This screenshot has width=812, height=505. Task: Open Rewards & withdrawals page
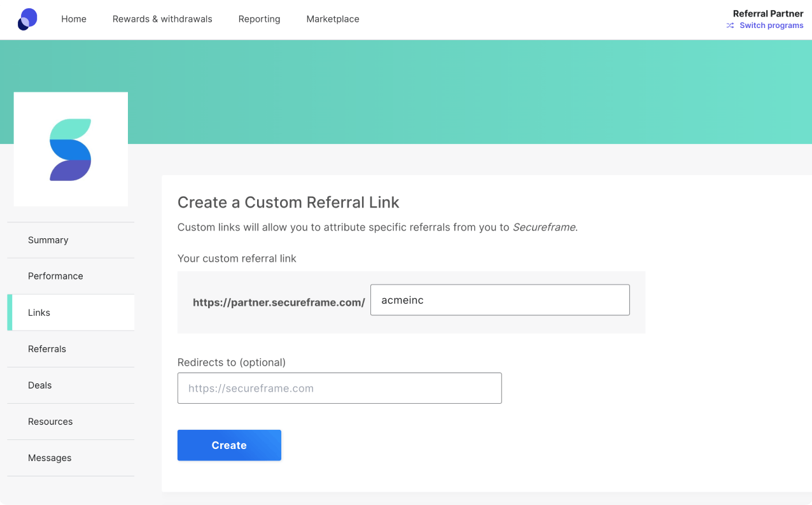click(x=162, y=19)
